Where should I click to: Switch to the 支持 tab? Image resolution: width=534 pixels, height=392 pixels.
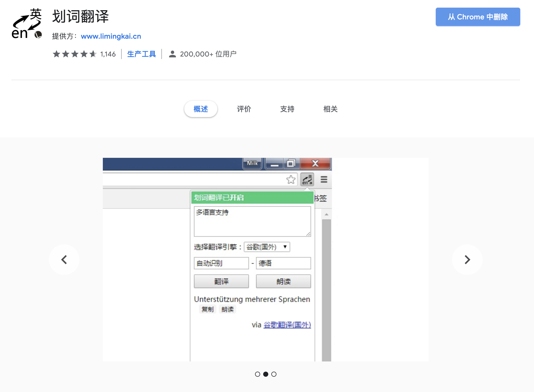point(287,109)
